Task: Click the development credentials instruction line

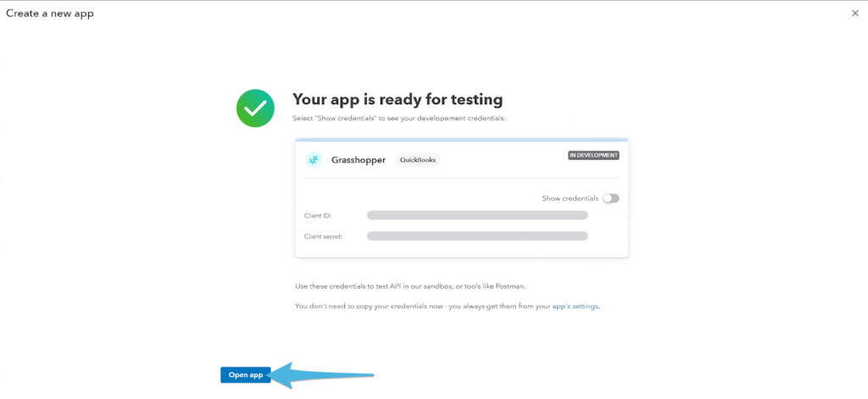Action: pyautogui.click(x=398, y=118)
